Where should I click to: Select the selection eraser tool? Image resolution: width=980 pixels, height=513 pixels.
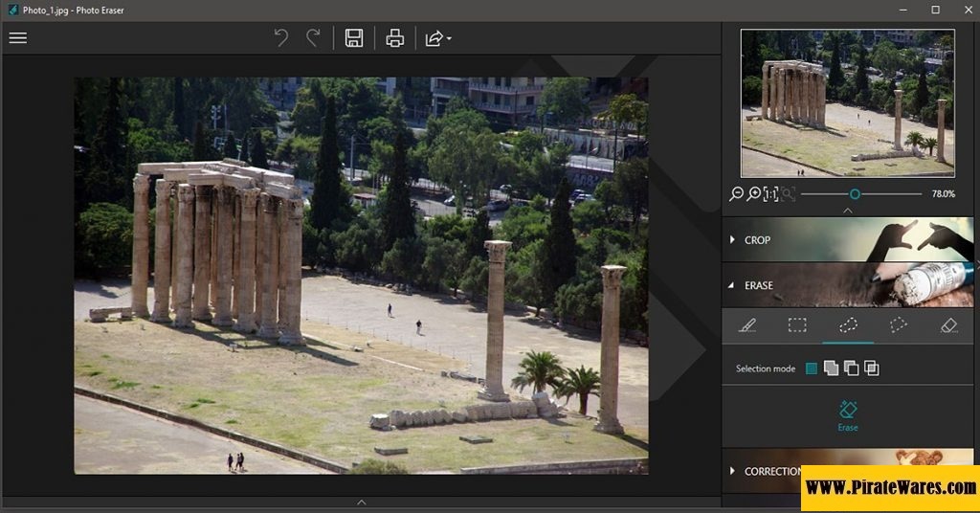pos(948,325)
